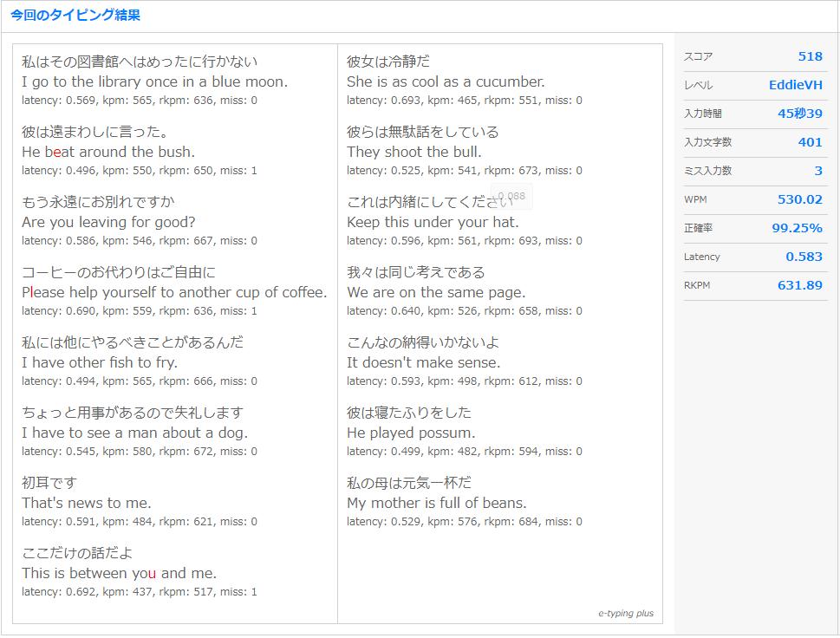Click the 今回のタイピング結果 header
The image size is (840, 638).
tap(72, 15)
